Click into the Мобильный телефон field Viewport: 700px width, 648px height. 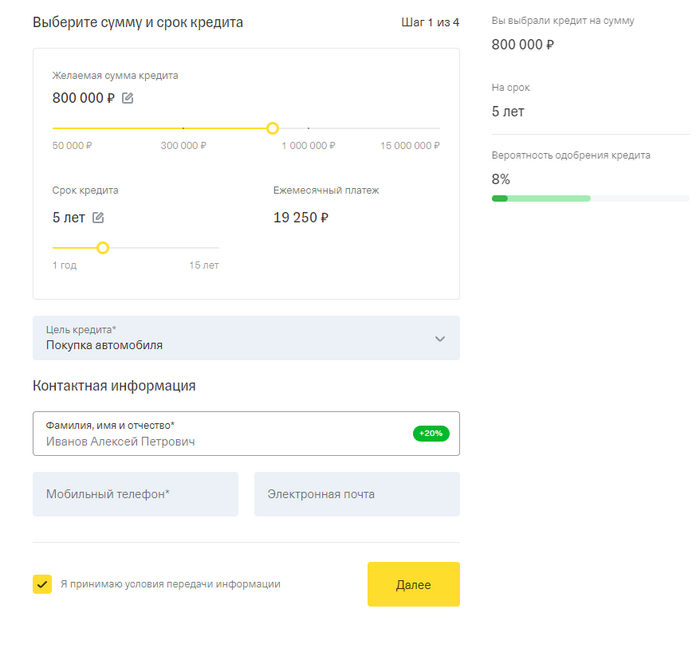[135, 494]
